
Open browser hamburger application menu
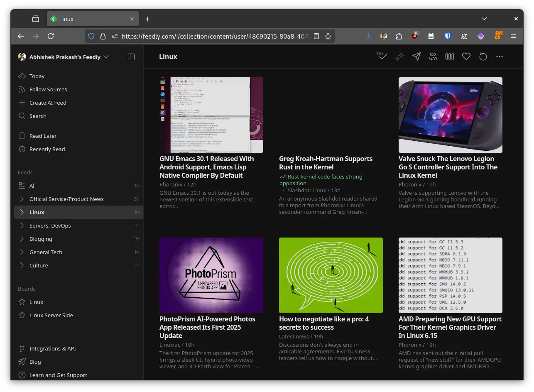[x=513, y=36]
